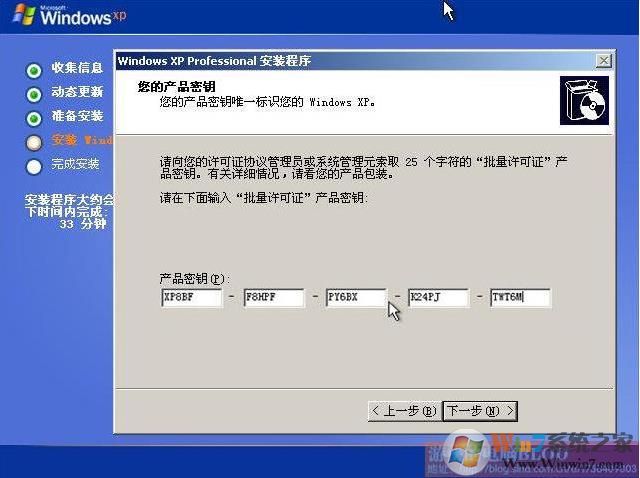Screen dimensions: 640x478
Task: Click the 产品密钥(P) field label
Action: click(x=194, y=277)
